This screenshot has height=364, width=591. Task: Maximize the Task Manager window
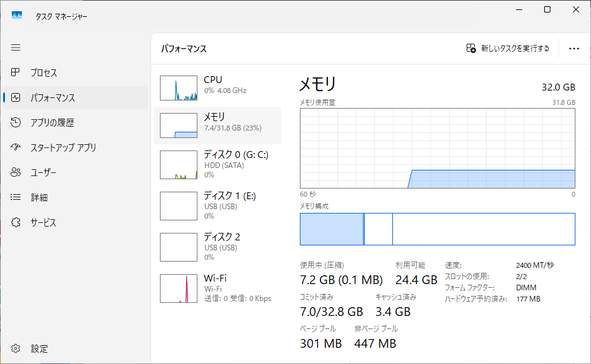[x=547, y=9]
